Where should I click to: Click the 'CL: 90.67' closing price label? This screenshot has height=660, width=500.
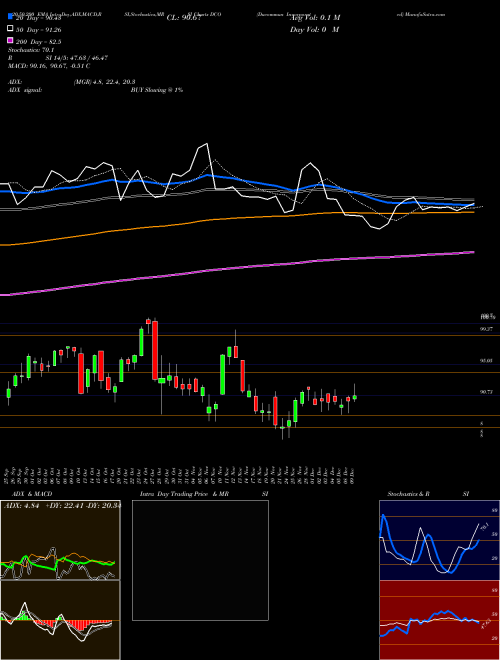pos(186,18)
